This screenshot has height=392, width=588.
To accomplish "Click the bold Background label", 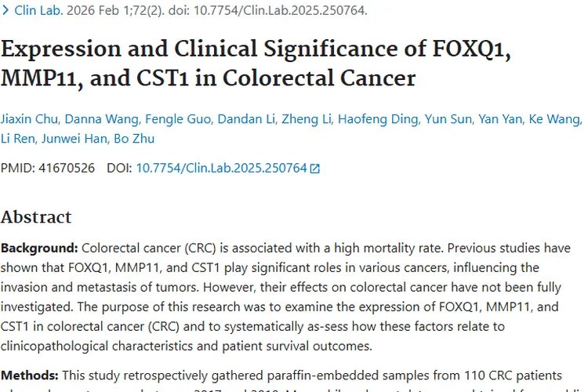I will (x=39, y=249).
